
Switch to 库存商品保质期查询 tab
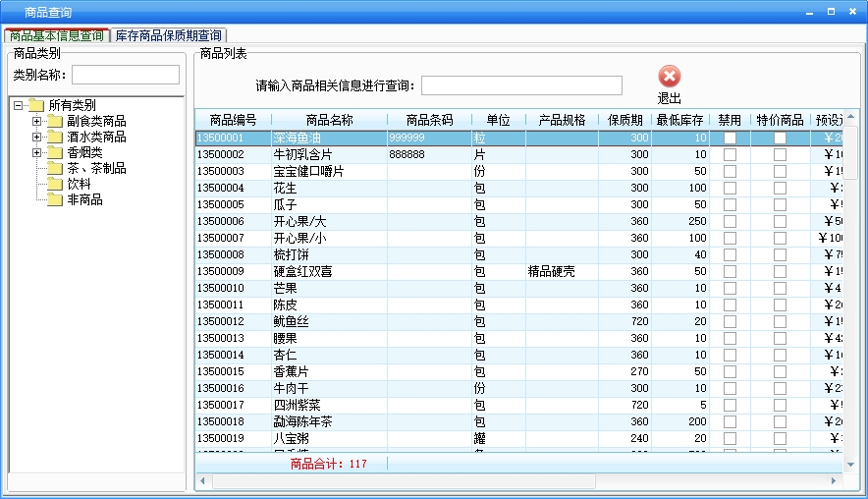point(168,35)
